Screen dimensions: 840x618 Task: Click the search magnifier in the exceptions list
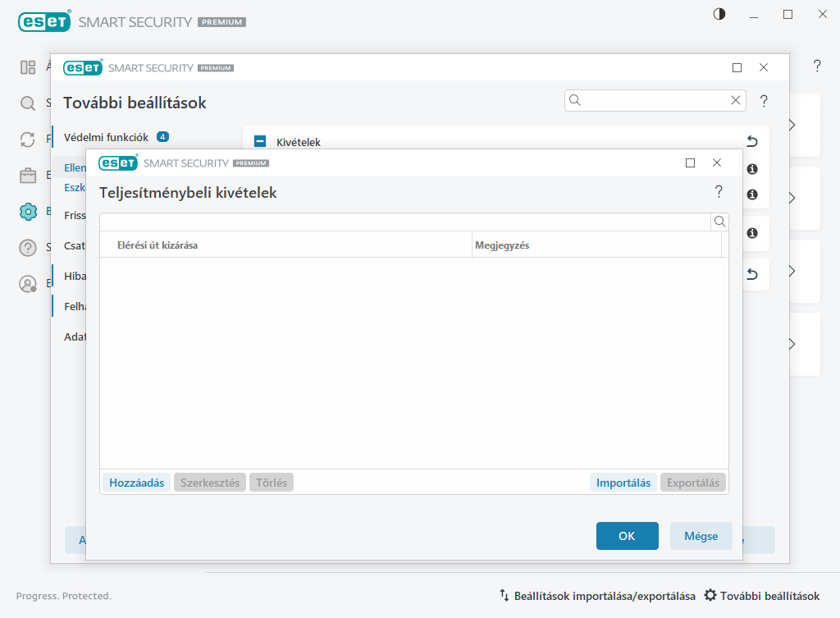click(719, 222)
